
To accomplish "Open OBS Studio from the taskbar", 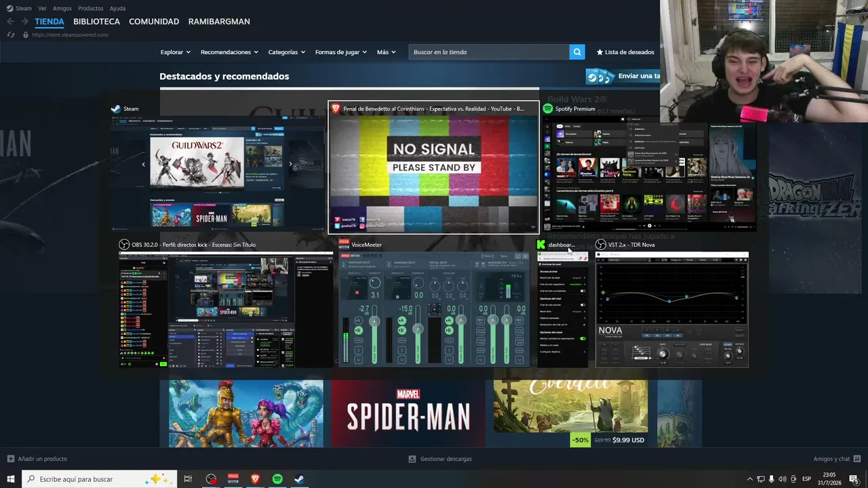I will click(x=211, y=479).
